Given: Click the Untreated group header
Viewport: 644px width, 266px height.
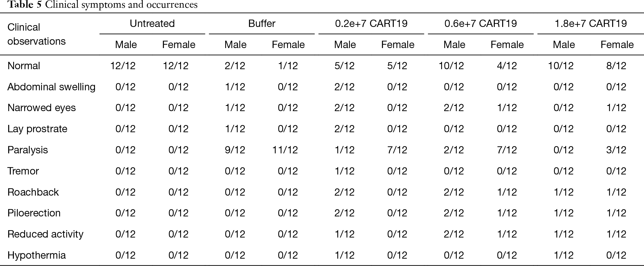Looking at the screenshot, I should pos(152,24).
